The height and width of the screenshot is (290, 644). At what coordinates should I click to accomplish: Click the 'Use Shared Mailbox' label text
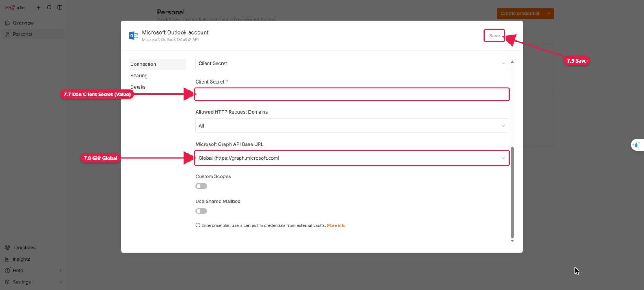(218, 202)
